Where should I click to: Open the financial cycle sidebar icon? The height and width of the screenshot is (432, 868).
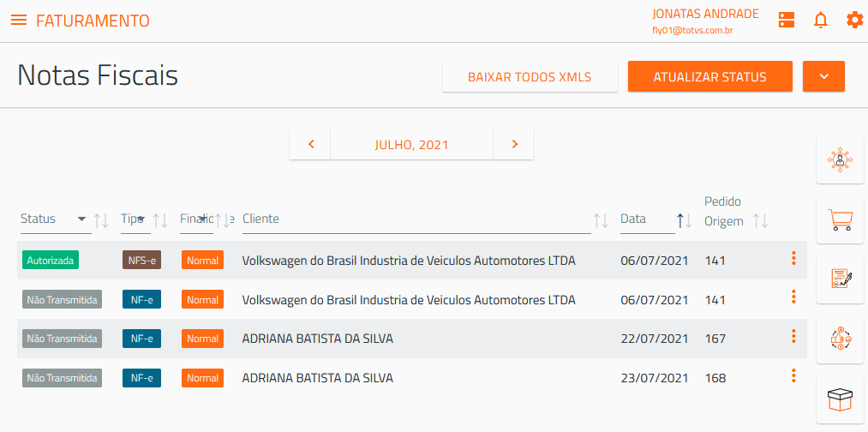[840, 339]
